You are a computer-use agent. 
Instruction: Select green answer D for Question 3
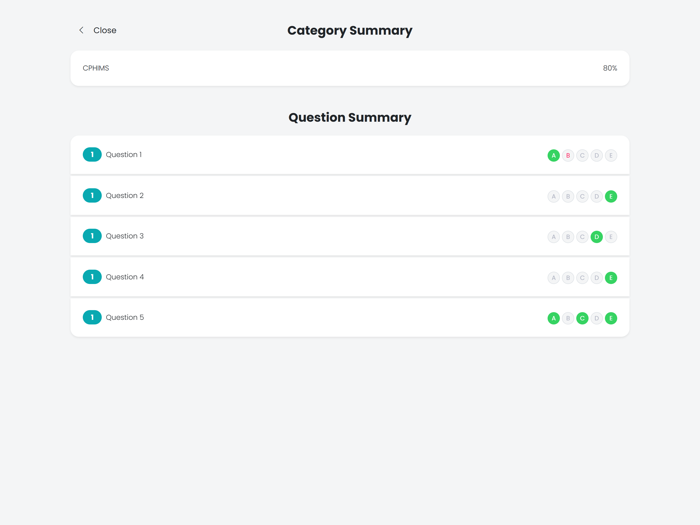(596, 237)
